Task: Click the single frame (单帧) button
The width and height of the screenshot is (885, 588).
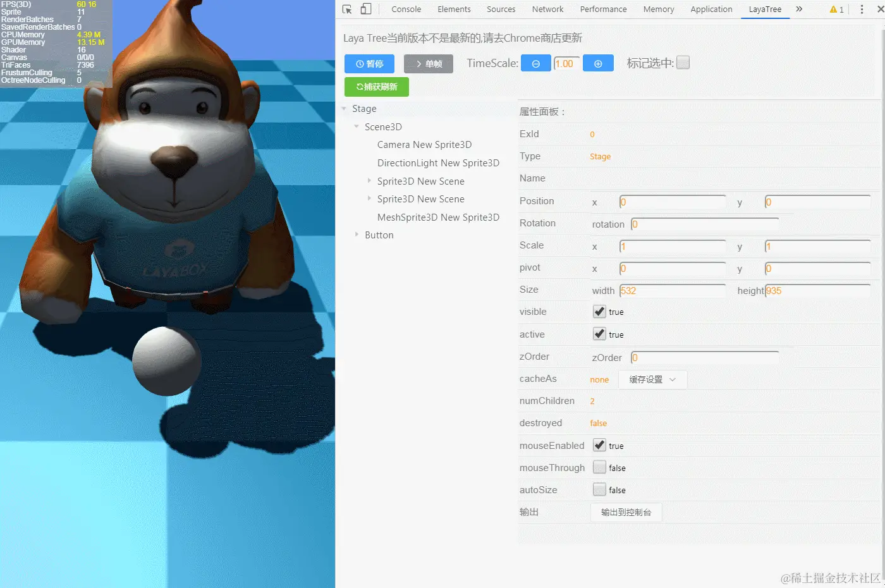Action: coord(429,64)
